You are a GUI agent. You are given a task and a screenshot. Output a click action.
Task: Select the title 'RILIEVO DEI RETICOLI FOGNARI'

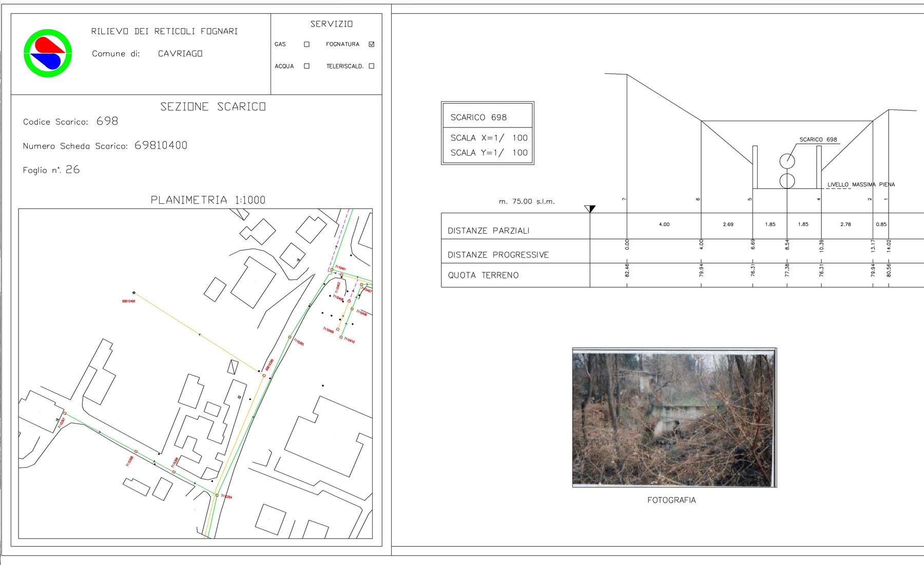click(164, 31)
